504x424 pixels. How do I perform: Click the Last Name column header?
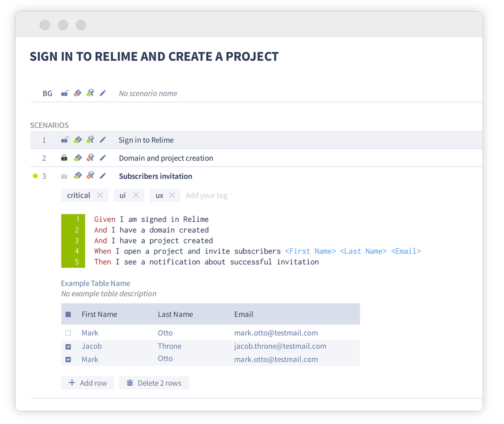[x=175, y=314]
